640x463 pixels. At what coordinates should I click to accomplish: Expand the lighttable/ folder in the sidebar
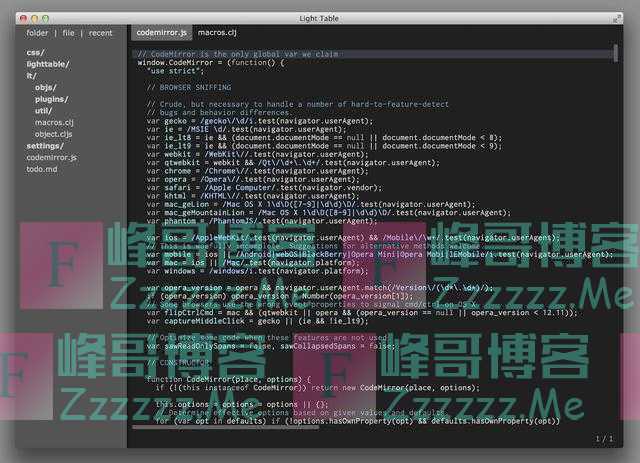tap(47, 63)
